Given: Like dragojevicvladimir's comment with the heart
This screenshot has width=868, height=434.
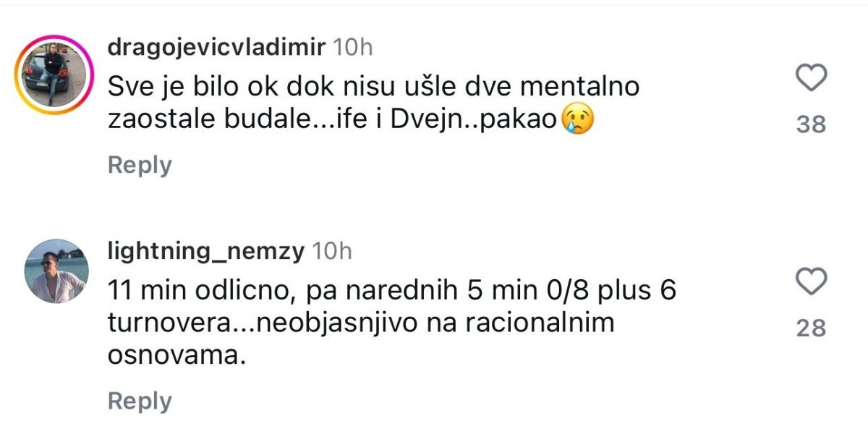Looking at the screenshot, I should [x=810, y=78].
